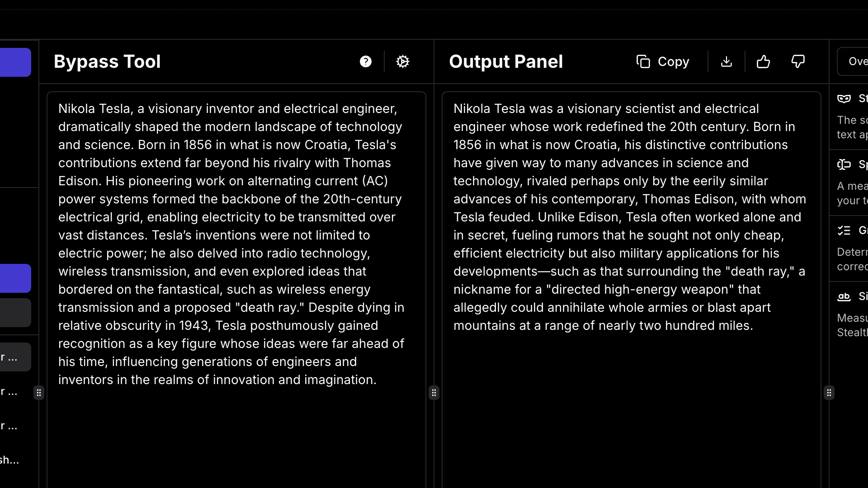
Task: Give thumbs up feedback on the output
Action: [763, 62]
